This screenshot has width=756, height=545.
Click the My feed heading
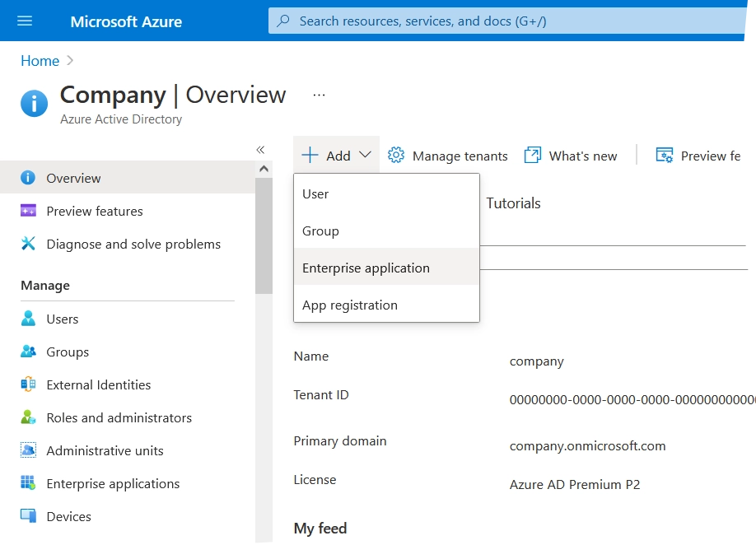[x=320, y=529]
